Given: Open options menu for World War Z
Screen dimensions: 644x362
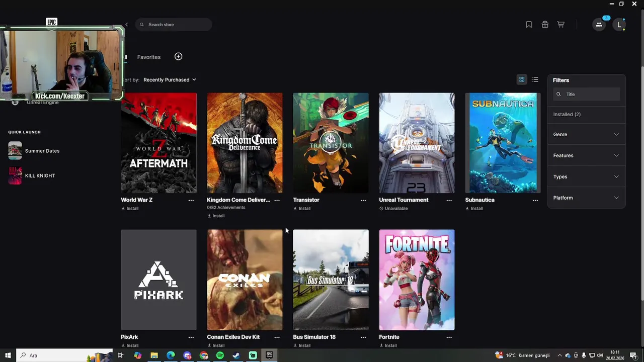Looking at the screenshot, I should point(191,200).
